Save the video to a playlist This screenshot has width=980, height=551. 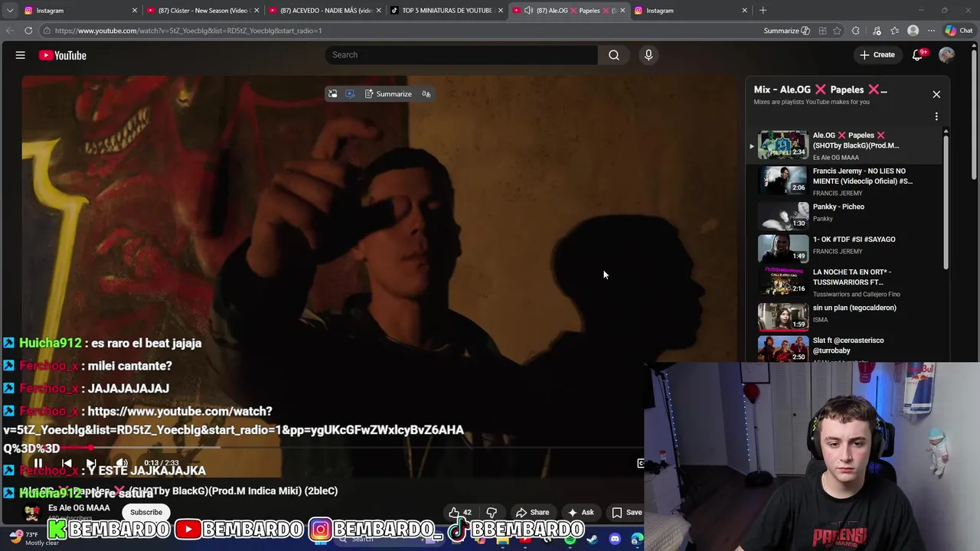tap(627, 513)
